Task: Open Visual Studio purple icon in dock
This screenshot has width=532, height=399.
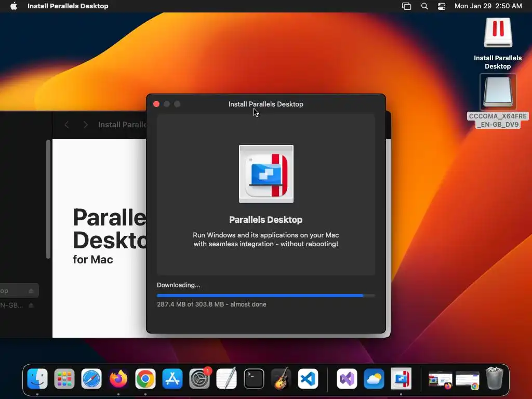Action: point(347,379)
